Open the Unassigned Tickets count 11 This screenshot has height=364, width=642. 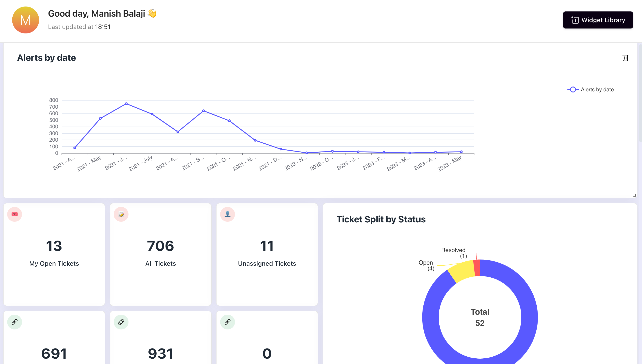click(x=267, y=246)
